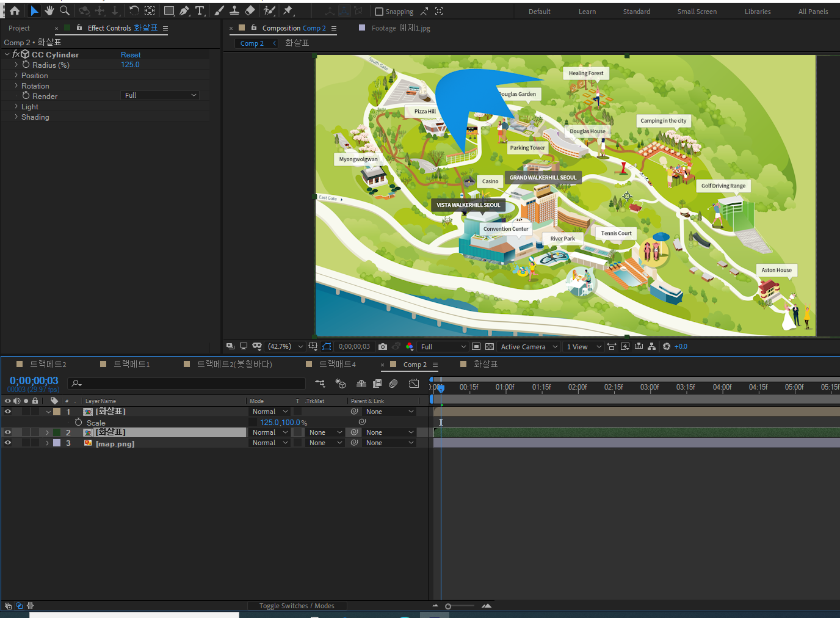Open the composition flowchart icon

coord(652,346)
